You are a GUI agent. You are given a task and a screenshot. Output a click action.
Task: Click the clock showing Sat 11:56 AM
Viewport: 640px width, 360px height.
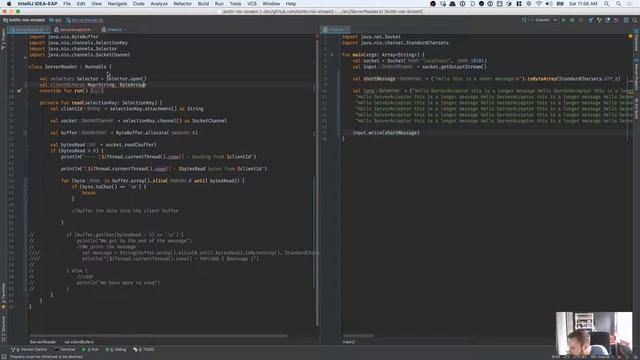(x=583, y=4)
